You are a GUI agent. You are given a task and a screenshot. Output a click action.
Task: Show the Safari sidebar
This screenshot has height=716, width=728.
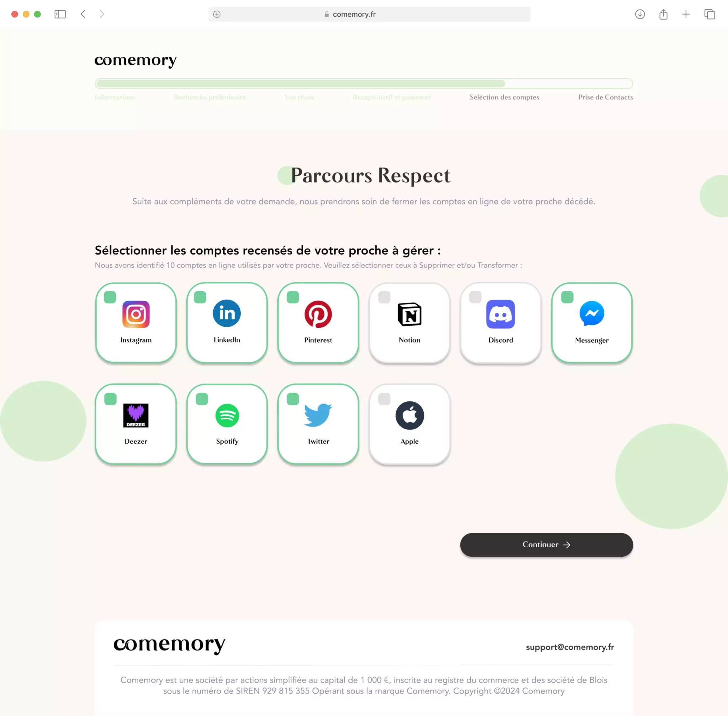60,14
